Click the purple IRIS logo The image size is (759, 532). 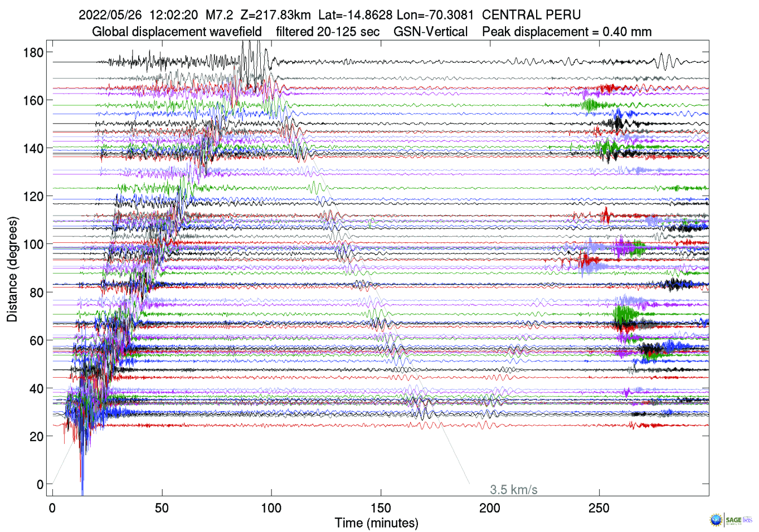(x=747, y=520)
